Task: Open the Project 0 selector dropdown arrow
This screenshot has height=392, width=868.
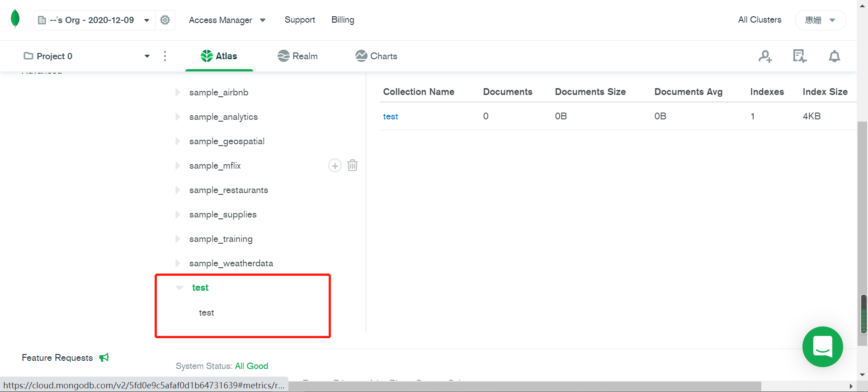Action: point(147,56)
